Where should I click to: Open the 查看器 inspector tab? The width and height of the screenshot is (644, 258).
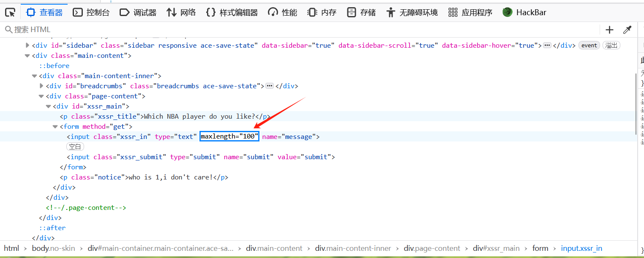44,12
